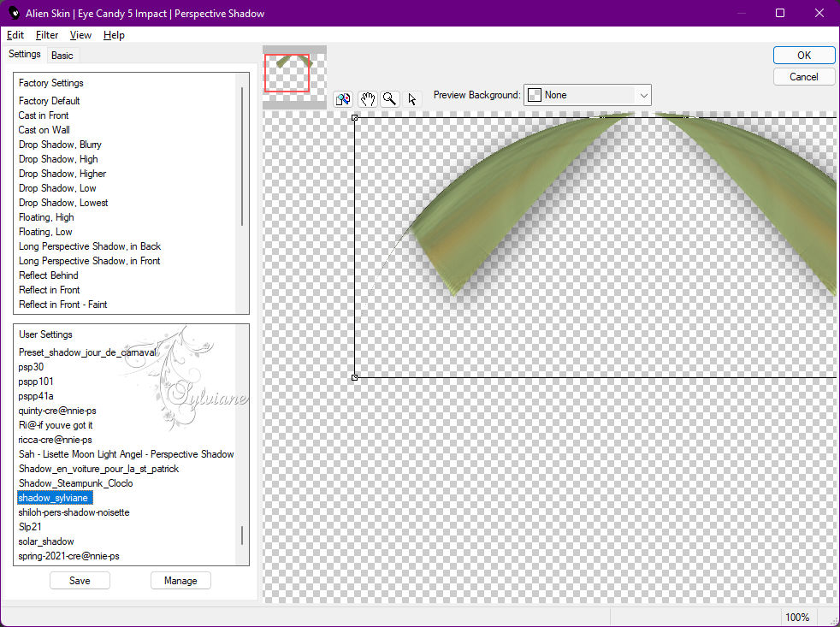Open the View menu
Viewport: 840px width, 627px height.
pyautogui.click(x=80, y=35)
